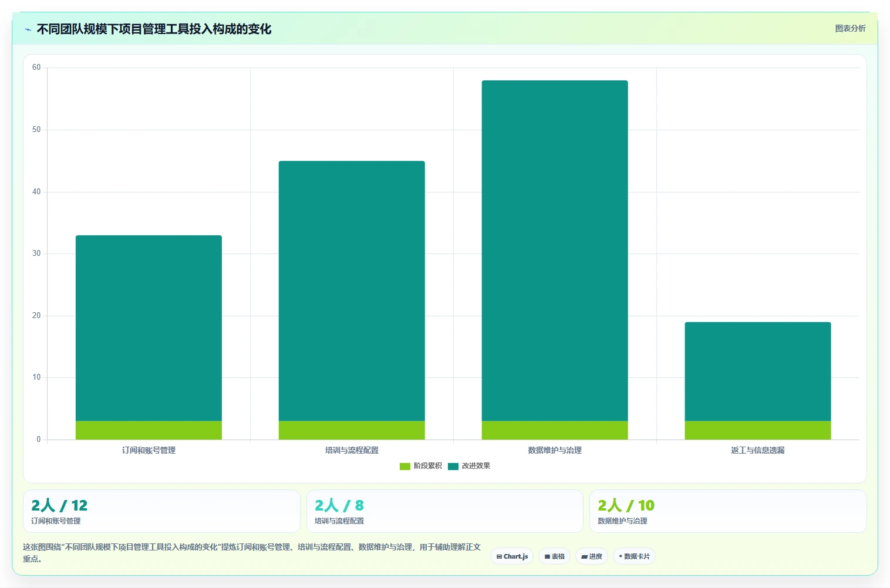Viewport: 890px width, 588px height.
Task: Toggle the 改进效果 legend entry
Action: click(468, 466)
